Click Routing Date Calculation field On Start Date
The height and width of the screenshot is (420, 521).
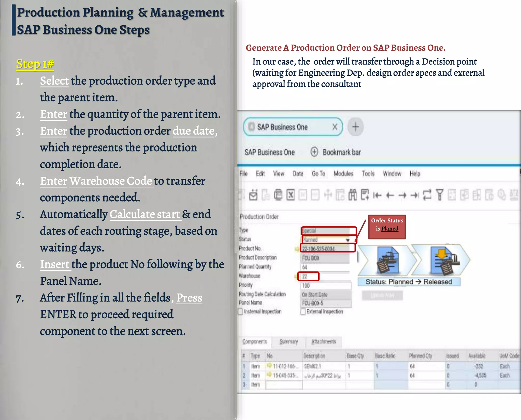coord(326,295)
